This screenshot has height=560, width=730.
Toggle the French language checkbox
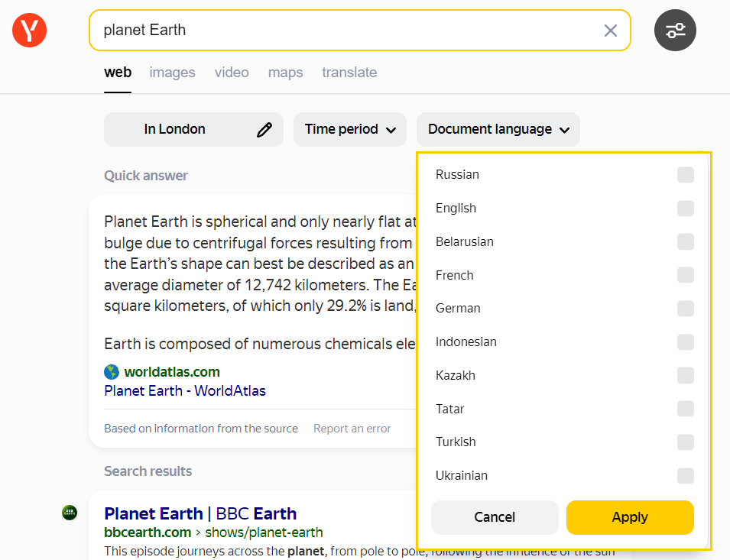685,275
